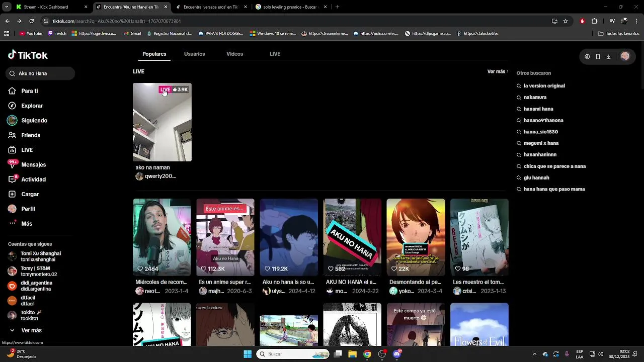Open the weather widget in taskbar
This screenshot has height=362, width=644.
tap(21, 354)
